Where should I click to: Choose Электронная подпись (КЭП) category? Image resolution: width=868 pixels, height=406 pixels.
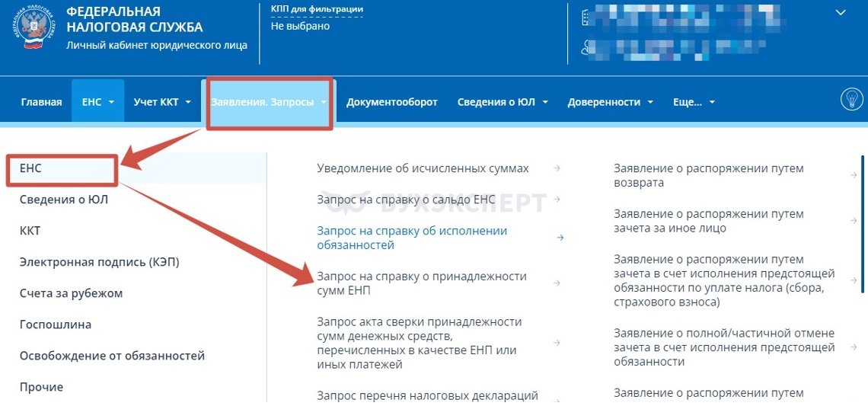[x=100, y=262]
